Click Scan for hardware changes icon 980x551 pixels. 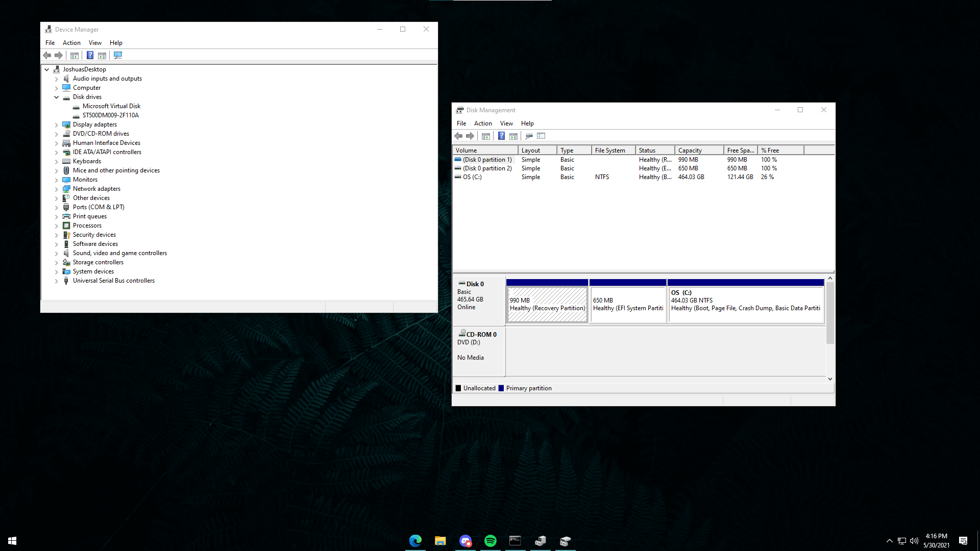[118, 55]
